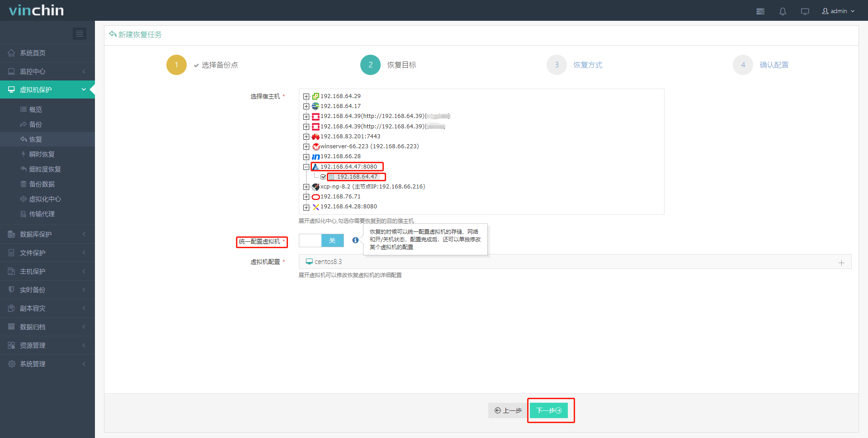
Task: Expand 资源管理 sidebar menu
Action: 47,345
